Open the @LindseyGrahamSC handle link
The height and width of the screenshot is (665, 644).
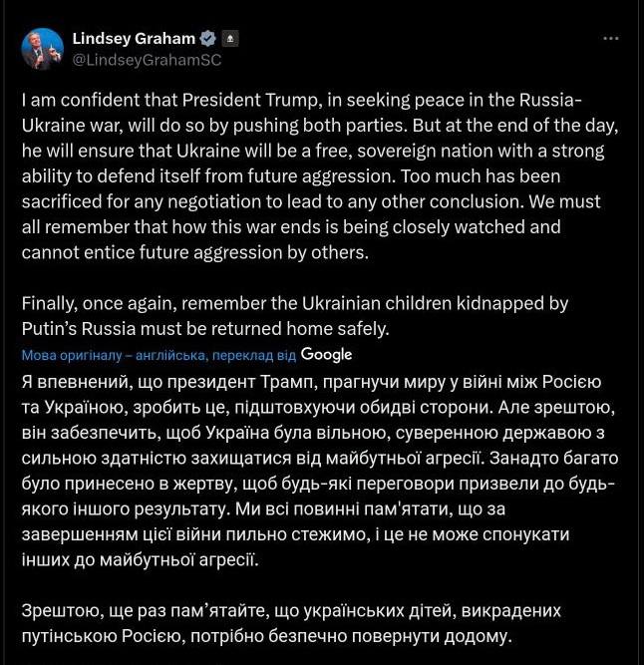147,59
